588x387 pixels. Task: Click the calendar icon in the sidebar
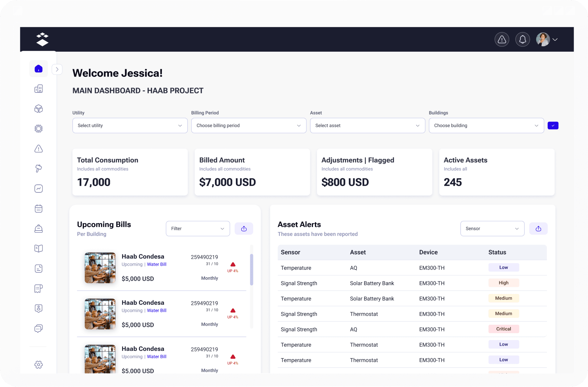[x=38, y=209]
